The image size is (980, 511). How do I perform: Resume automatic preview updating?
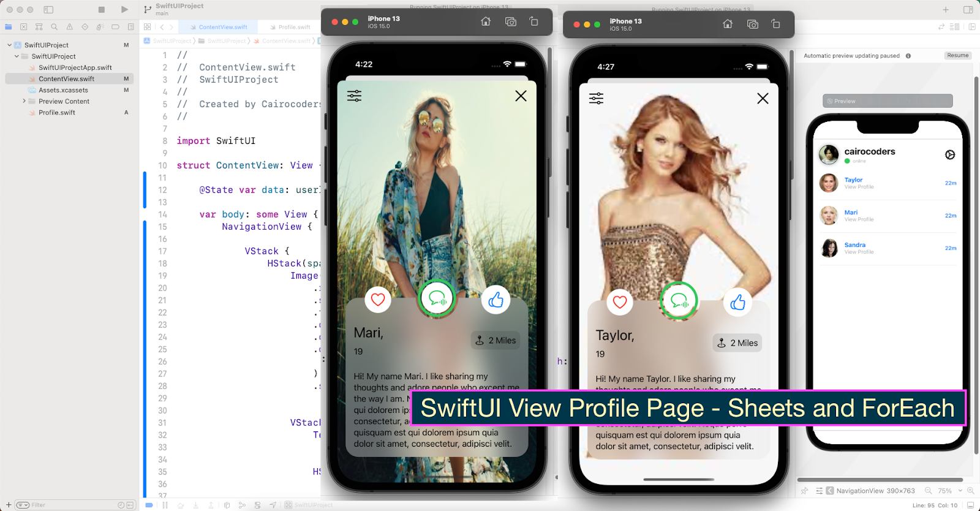point(958,55)
